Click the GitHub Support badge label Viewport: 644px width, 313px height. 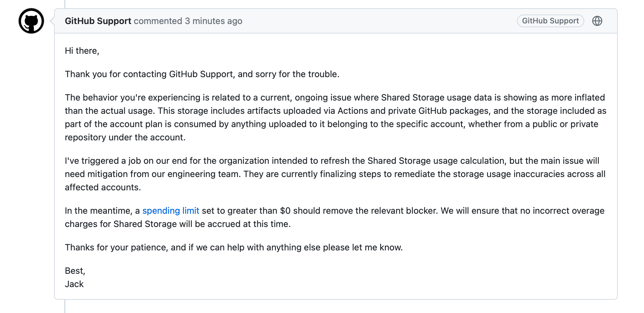coord(550,21)
